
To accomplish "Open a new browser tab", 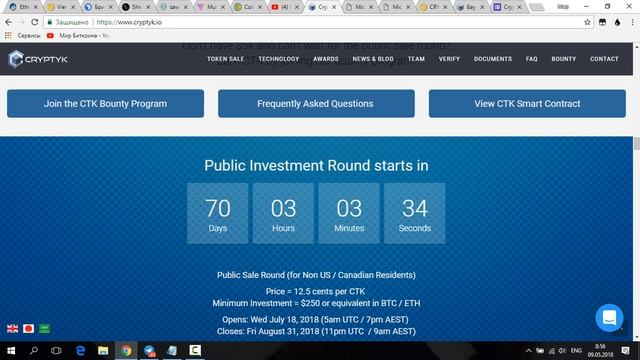I will (537, 7).
